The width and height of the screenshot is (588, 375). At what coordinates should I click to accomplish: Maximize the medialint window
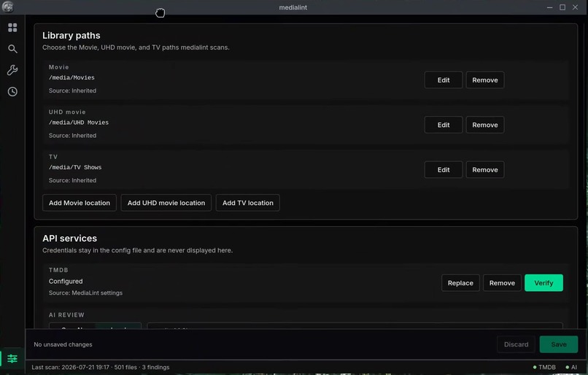(562, 7)
